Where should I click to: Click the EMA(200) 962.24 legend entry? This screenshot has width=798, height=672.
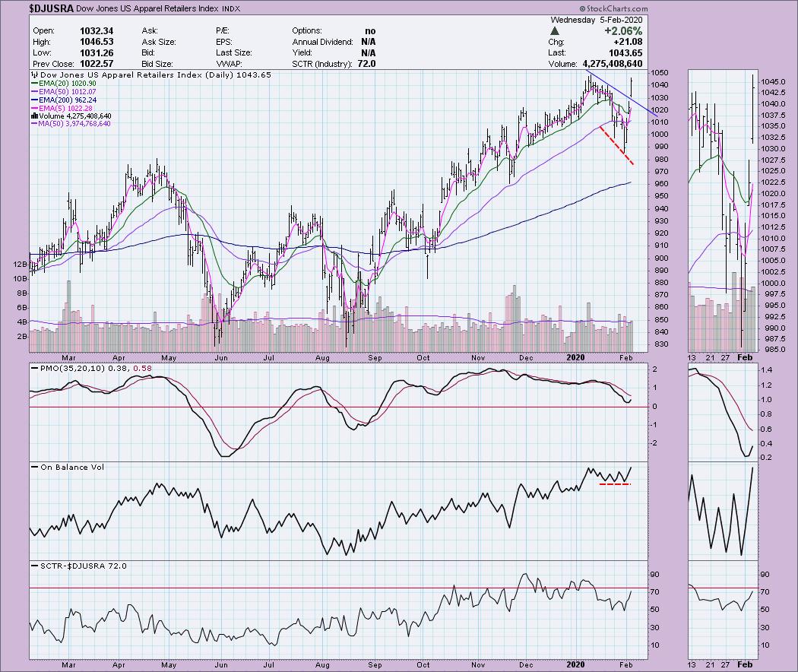64,100
